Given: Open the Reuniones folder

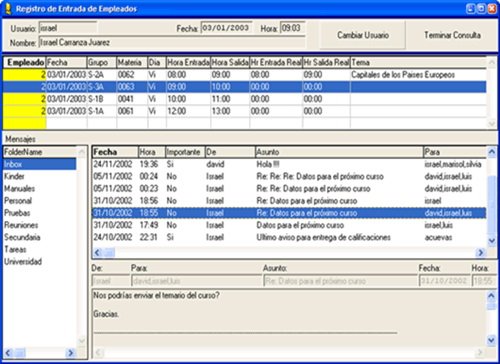Looking at the screenshot, I should point(39,225).
